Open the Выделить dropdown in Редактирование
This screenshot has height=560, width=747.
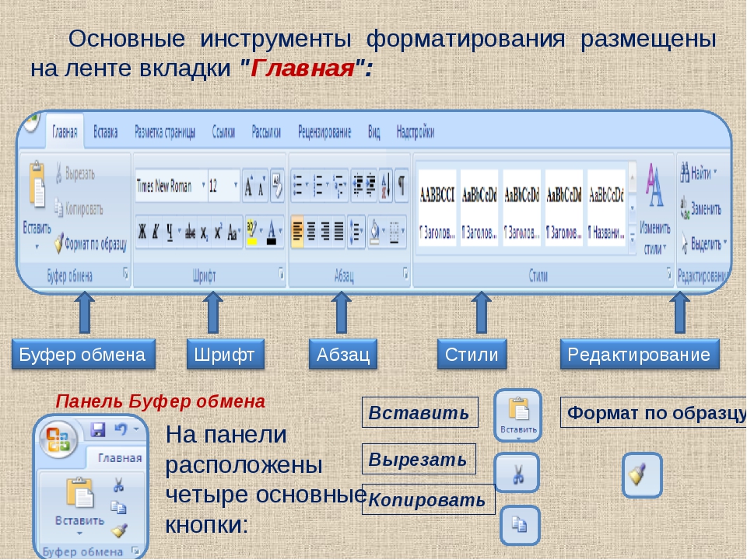pos(704,244)
